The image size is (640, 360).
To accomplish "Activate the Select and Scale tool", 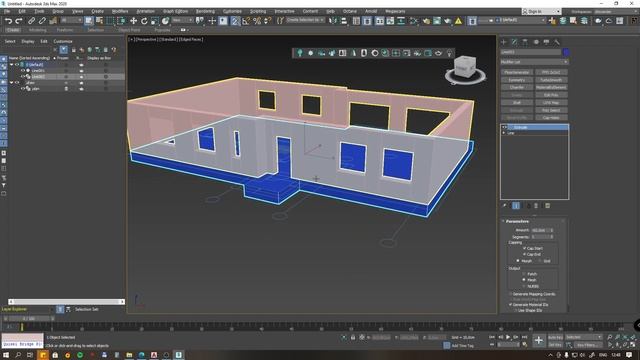I will 155,20.
